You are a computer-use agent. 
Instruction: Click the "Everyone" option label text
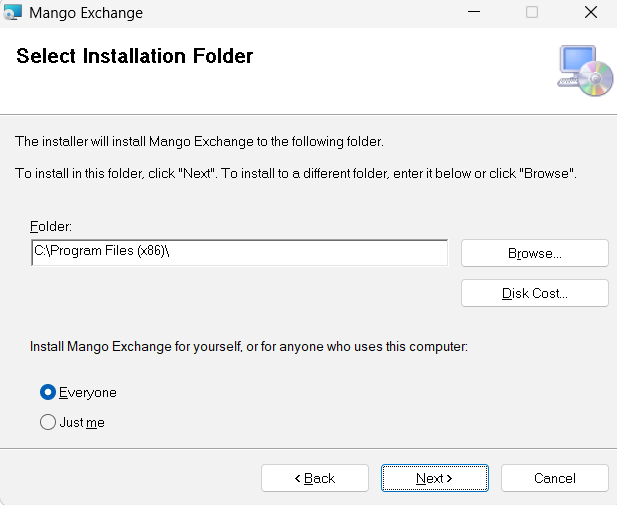(88, 392)
